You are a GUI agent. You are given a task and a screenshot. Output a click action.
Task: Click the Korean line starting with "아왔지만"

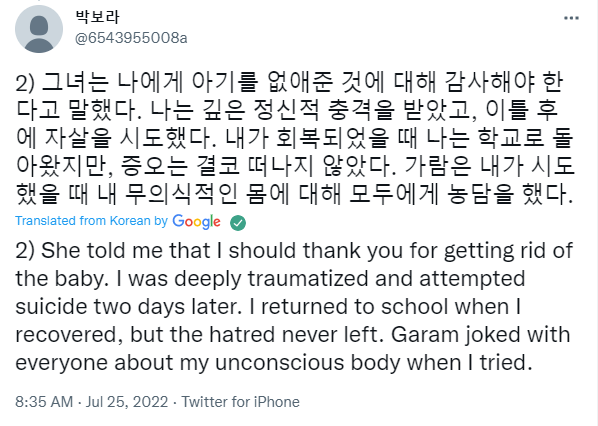[295, 166]
